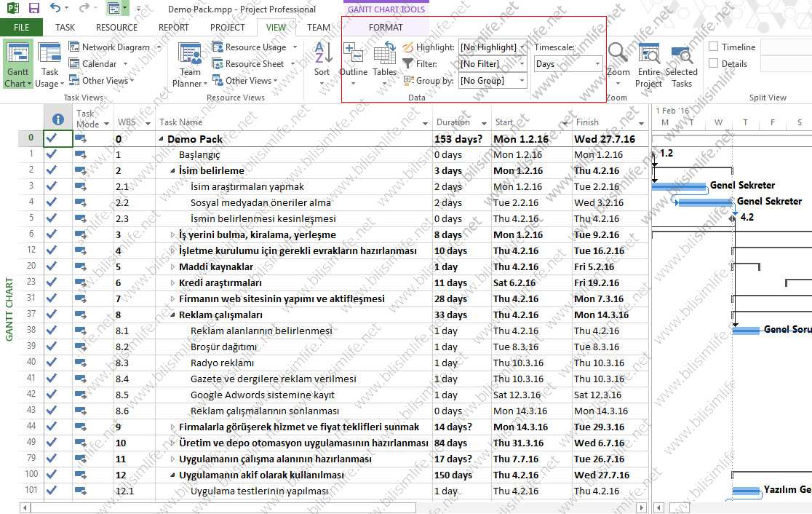Click the Highlight marker icon
Screen dimensions: 812x514
[408, 47]
